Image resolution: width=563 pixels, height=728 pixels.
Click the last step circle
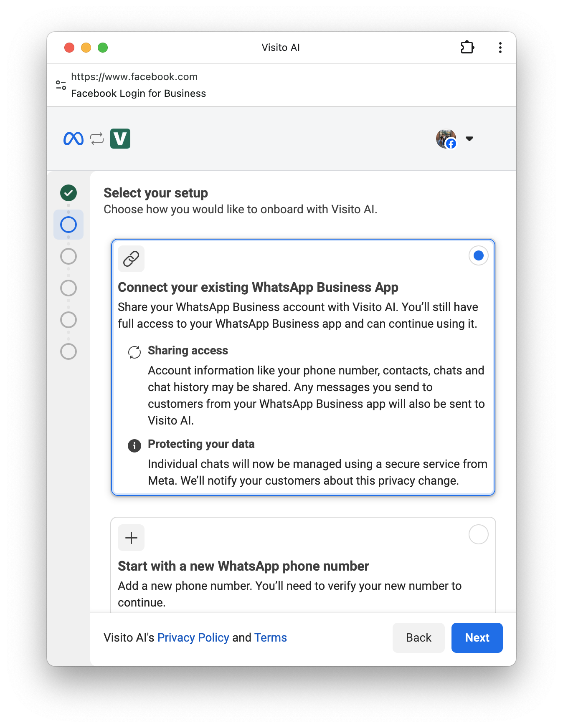click(68, 351)
